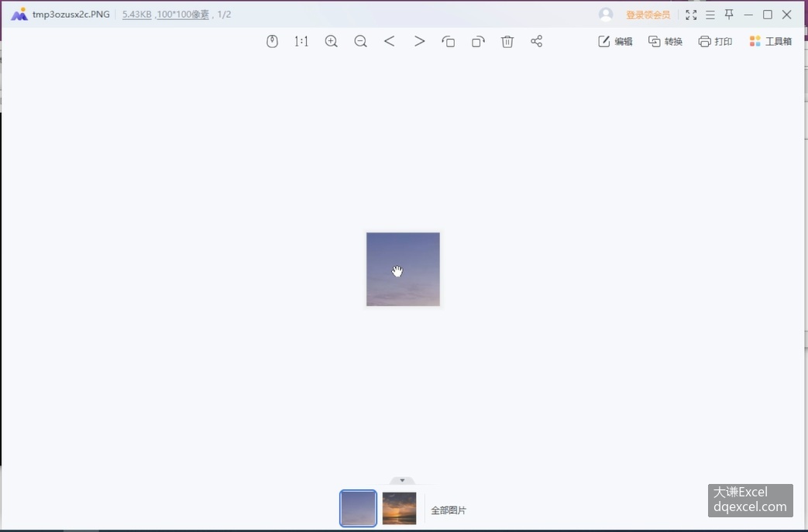This screenshot has width=808, height=532.
Task: Delete the image with trash icon
Action: click(x=507, y=41)
